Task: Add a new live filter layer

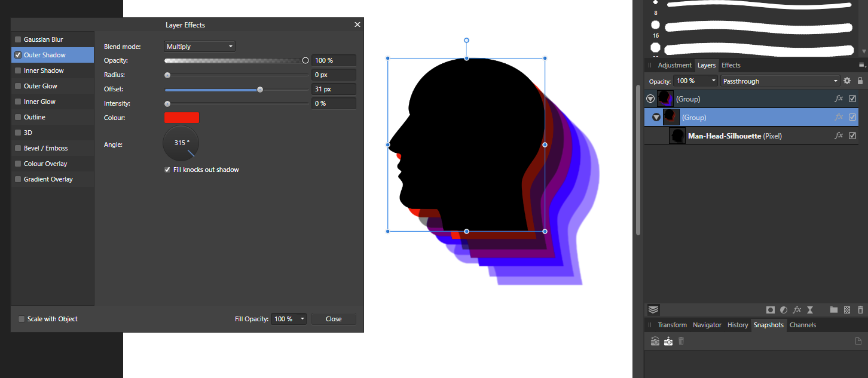Action: [x=810, y=309]
